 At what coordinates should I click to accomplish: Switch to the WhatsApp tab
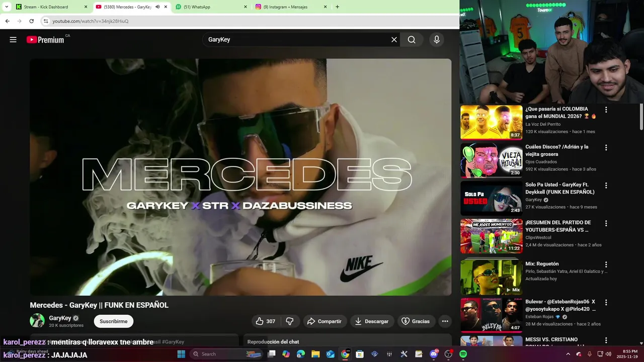click(x=211, y=7)
